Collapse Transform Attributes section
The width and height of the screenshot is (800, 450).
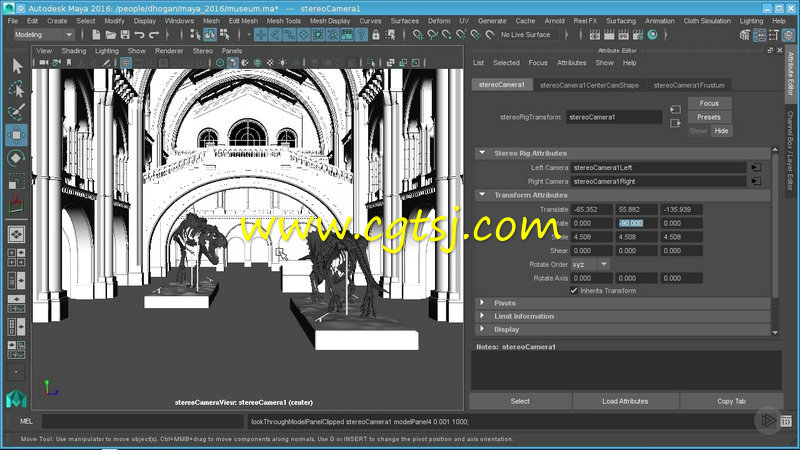tap(482, 195)
